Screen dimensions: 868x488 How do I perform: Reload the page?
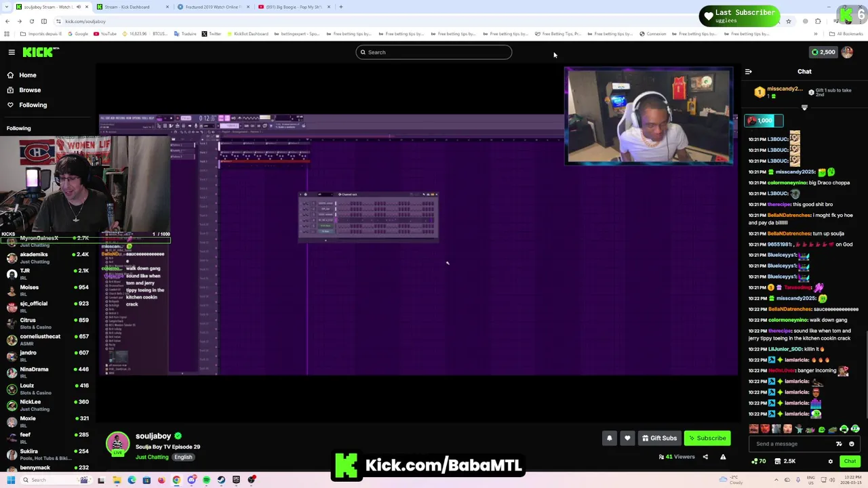click(x=31, y=21)
